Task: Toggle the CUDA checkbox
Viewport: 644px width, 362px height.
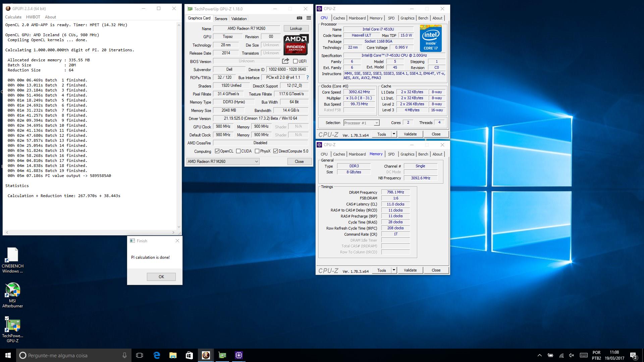Action: (238, 151)
